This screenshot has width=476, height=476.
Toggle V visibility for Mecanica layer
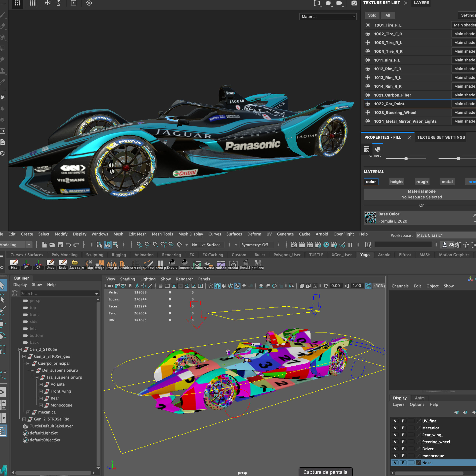point(395,428)
